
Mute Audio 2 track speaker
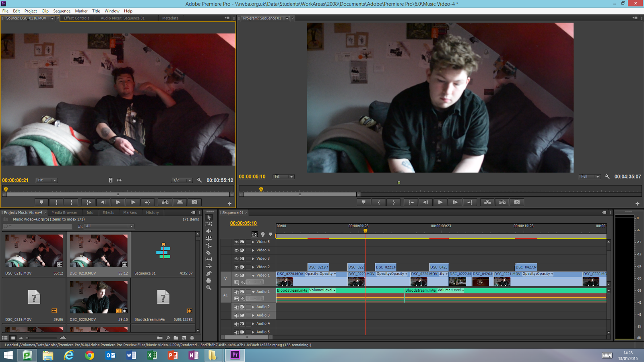[236, 307]
